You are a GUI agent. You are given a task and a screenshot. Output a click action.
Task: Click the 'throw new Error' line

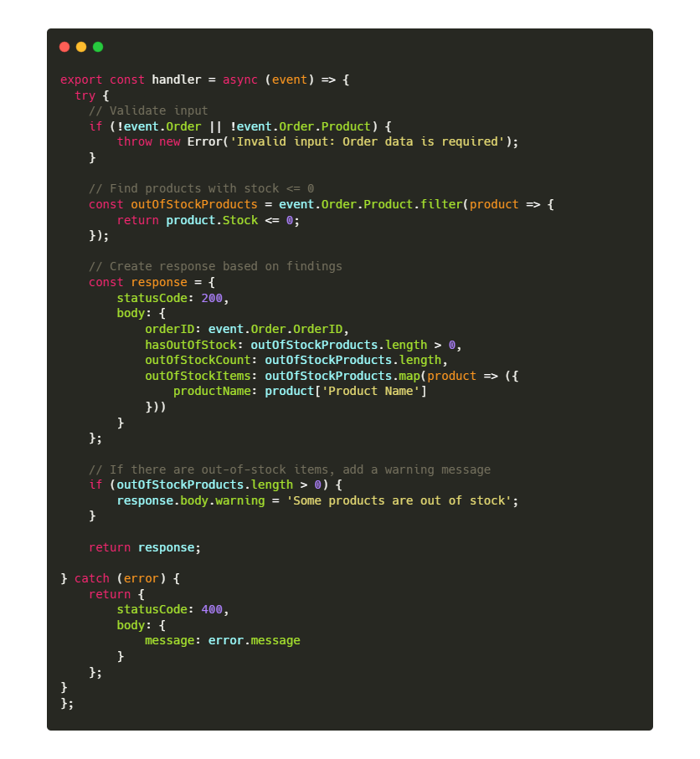(317, 141)
